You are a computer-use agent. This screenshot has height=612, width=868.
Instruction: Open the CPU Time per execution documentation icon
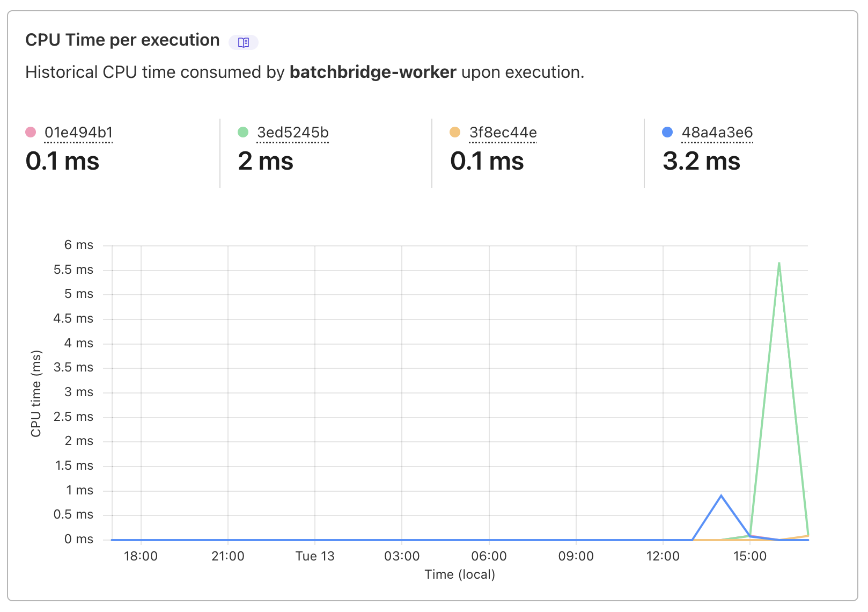point(243,41)
